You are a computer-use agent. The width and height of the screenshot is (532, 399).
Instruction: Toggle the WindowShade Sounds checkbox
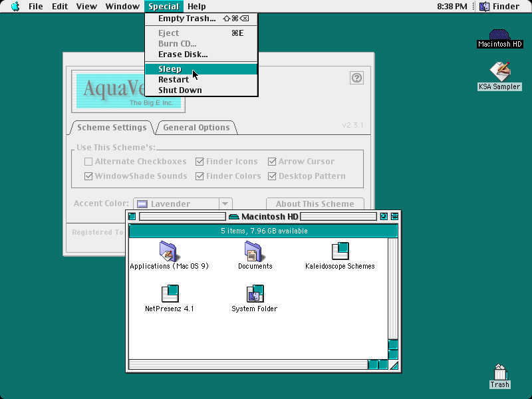click(88, 176)
